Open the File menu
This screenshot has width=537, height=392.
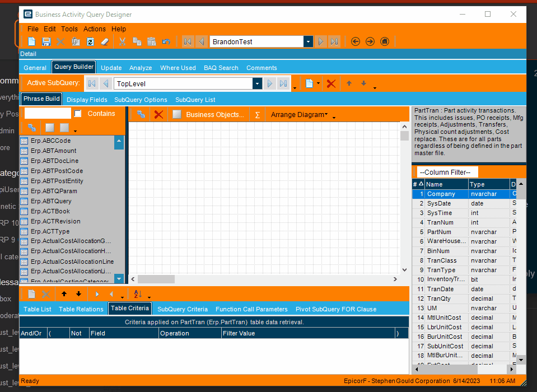point(33,29)
